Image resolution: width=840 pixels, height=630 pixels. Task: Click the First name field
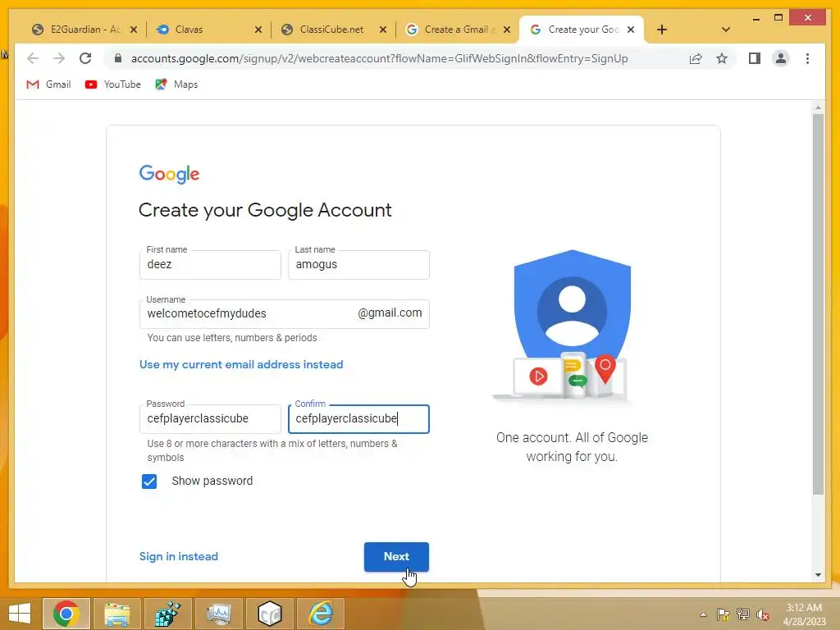click(x=210, y=265)
